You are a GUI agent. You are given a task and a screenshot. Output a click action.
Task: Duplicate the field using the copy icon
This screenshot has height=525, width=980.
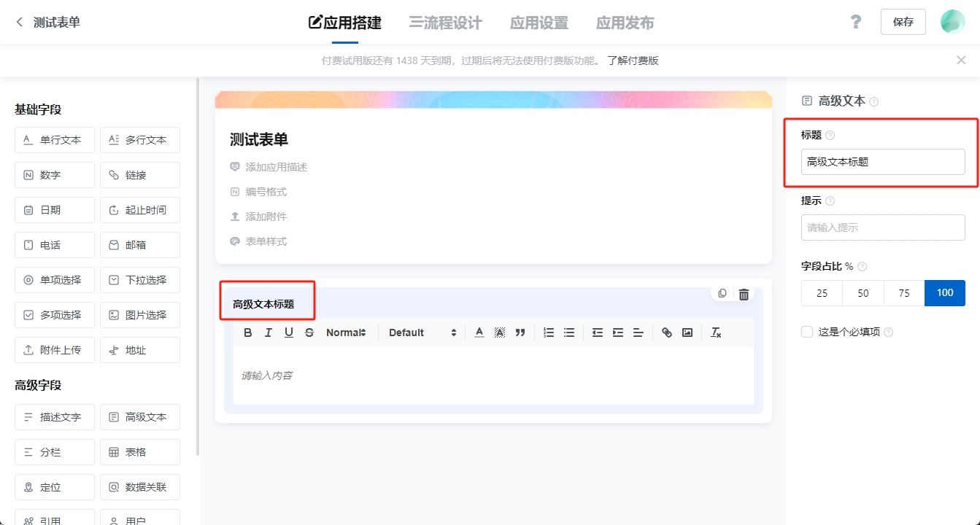(x=722, y=293)
